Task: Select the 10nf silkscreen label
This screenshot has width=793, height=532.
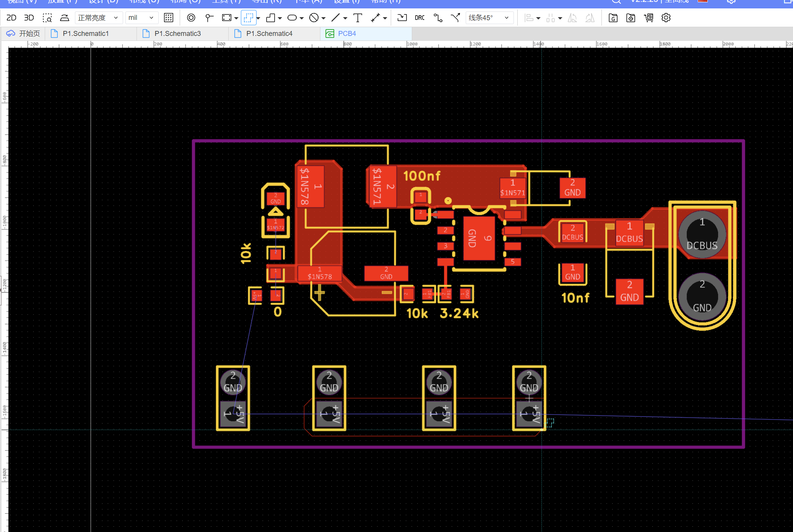Action: pos(575,298)
